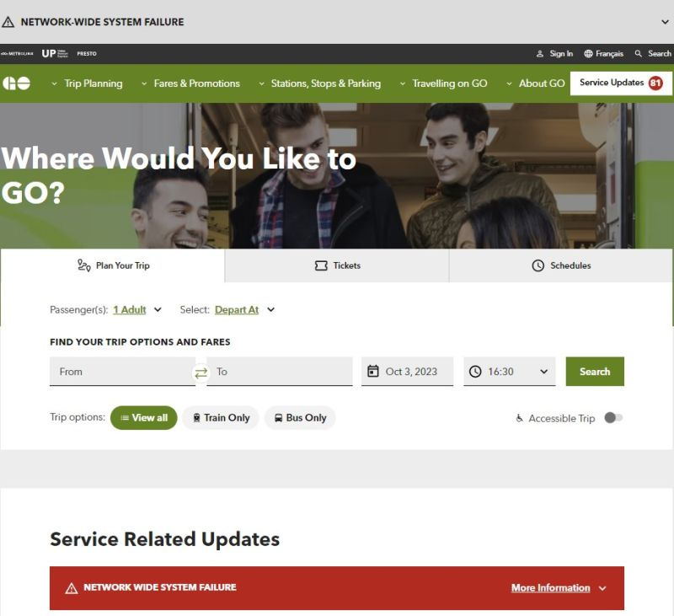Click the UP Express logo

tap(55, 53)
